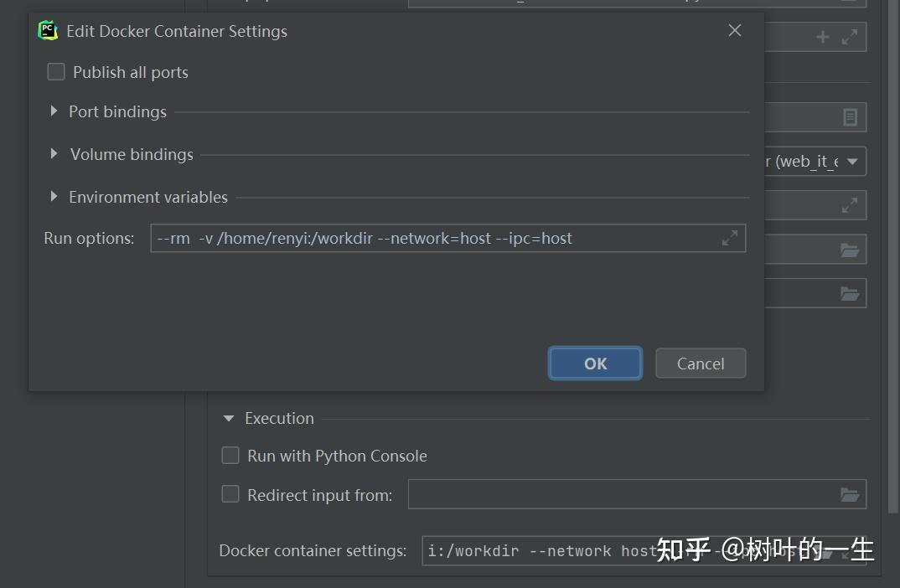This screenshot has width=900, height=588.
Task: Expand the Environment variables section
Action: (x=54, y=196)
